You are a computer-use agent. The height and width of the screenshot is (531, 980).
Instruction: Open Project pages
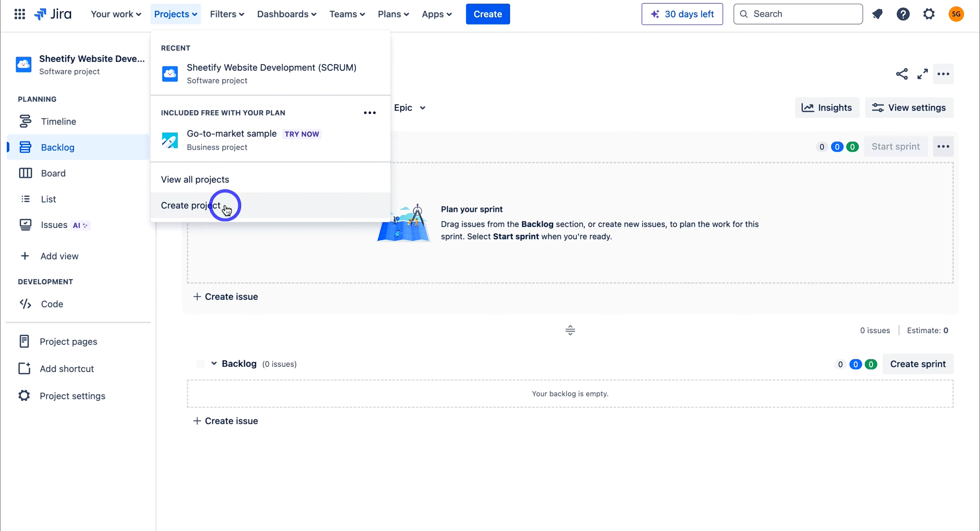[78, 341]
